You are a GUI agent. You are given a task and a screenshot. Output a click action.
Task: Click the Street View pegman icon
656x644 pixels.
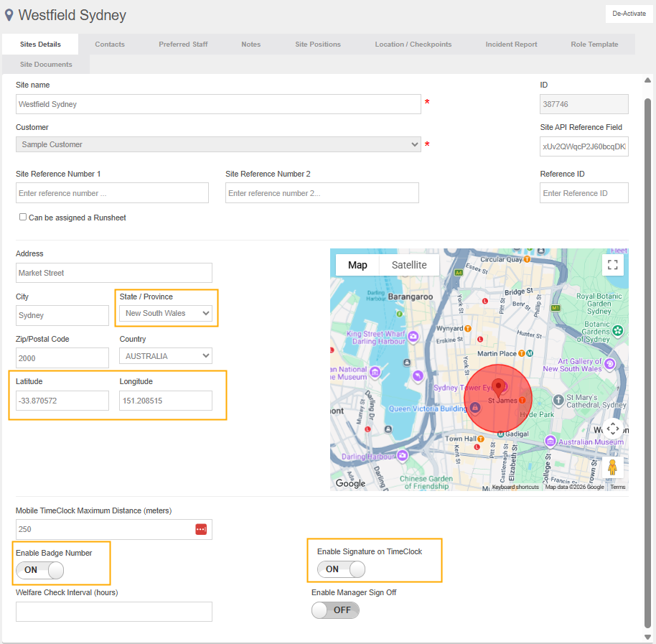(612, 467)
